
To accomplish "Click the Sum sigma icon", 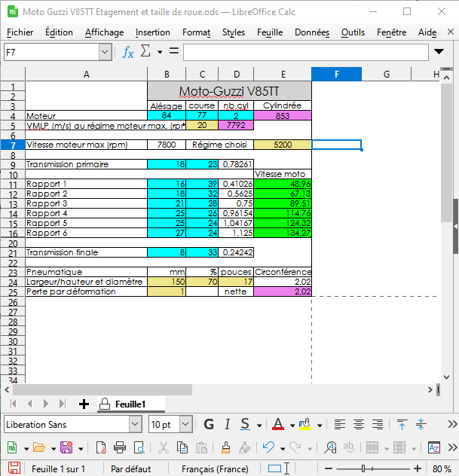I will click(145, 51).
